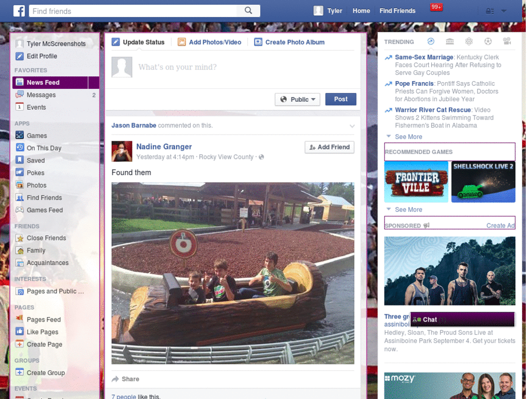
Task: Select the Politics trending icon
Action: [x=450, y=42]
